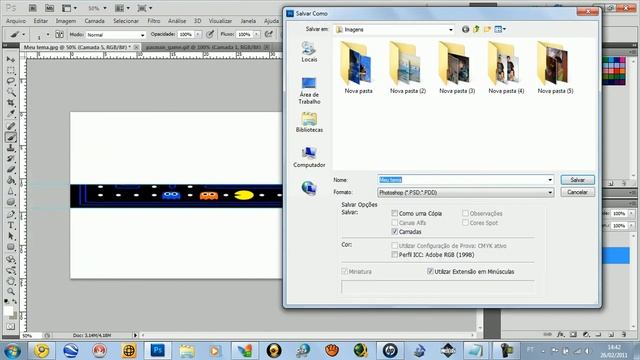This screenshot has width=640, height=360.
Task: Toggle the airbrush icon next to Fluxo
Action: (x=269, y=34)
